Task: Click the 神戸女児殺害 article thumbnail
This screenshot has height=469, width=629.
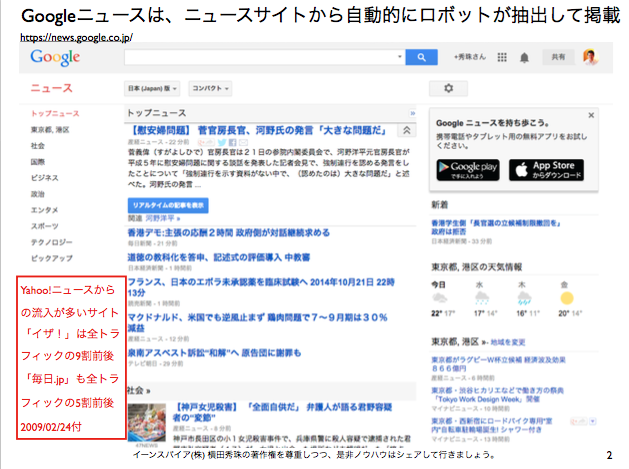Action: [x=147, y=422]
